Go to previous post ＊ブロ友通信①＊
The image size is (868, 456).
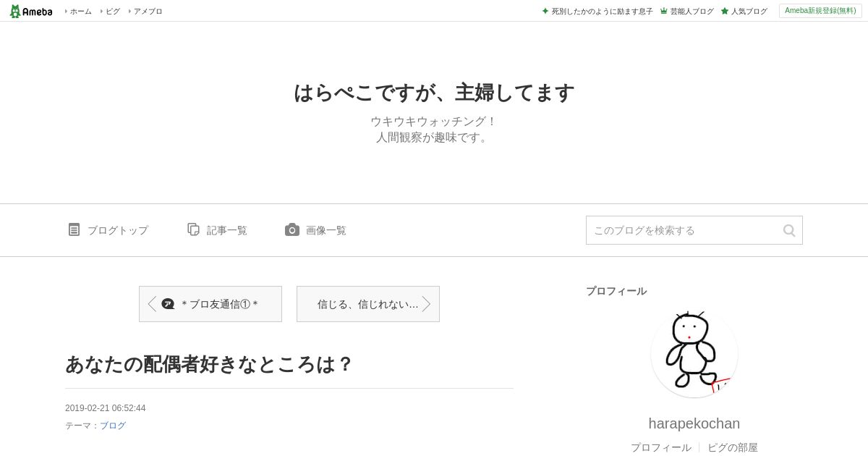point(210,304)
